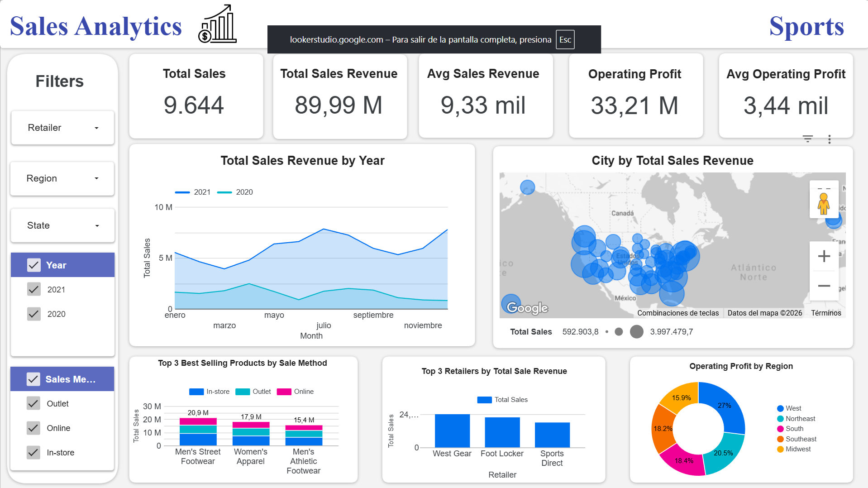Click the Google logo on map
This screenshot has height=488, width=868.
[527, 308]
